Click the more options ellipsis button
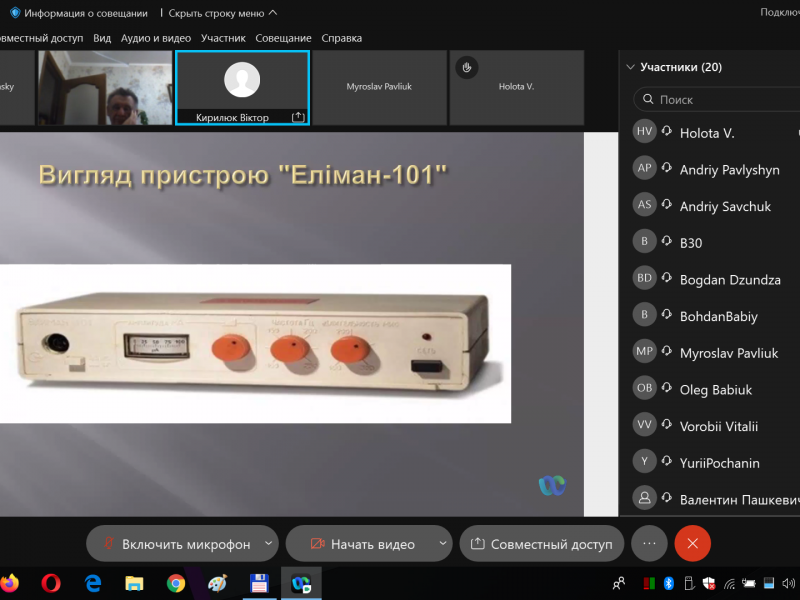Viewport: 800px width, 600px height. pyautogui.click(x=649, y=543)
